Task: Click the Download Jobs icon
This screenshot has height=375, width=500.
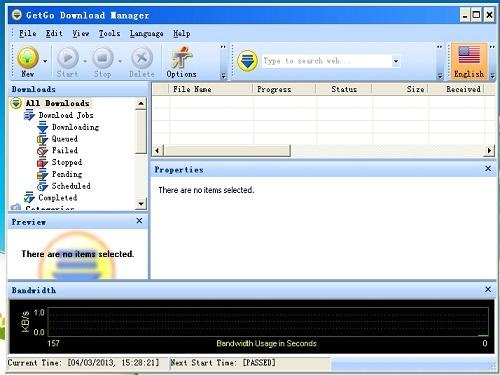Action: [x=29, y=115]
